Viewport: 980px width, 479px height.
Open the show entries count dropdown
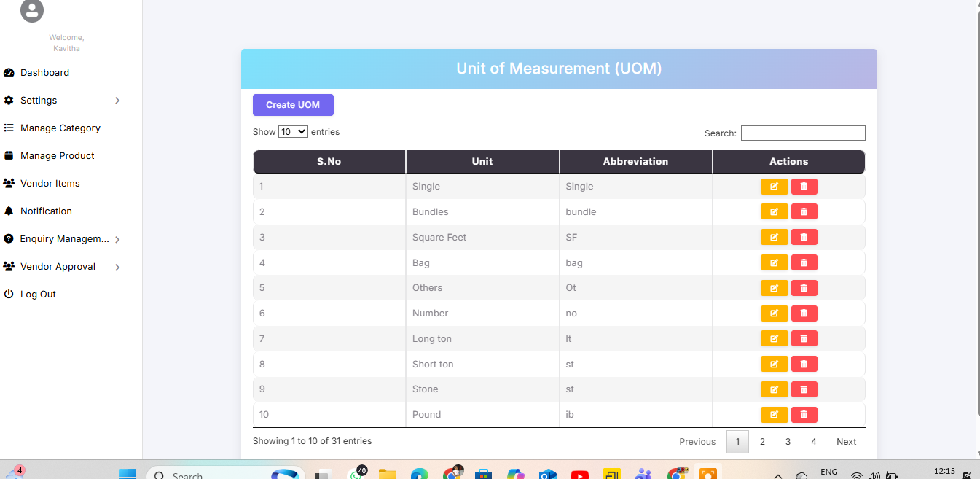click(293, 132)
